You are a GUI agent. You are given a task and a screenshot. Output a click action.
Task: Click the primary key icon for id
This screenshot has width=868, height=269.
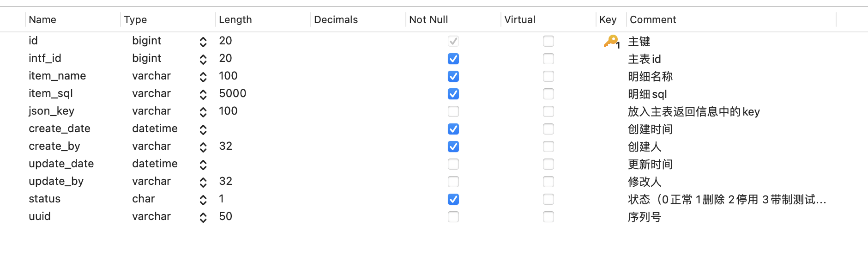(611, 42)
